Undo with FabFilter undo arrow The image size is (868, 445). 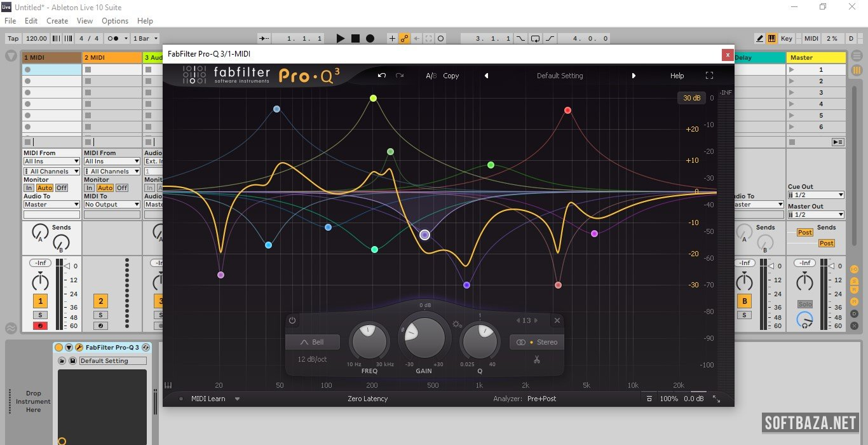click(x=382, y=76)
